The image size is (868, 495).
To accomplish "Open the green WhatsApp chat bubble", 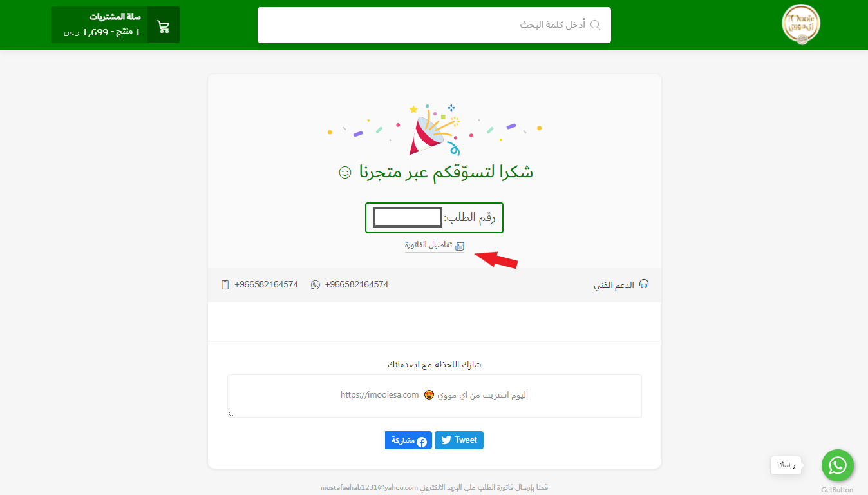I will point(838,465).
